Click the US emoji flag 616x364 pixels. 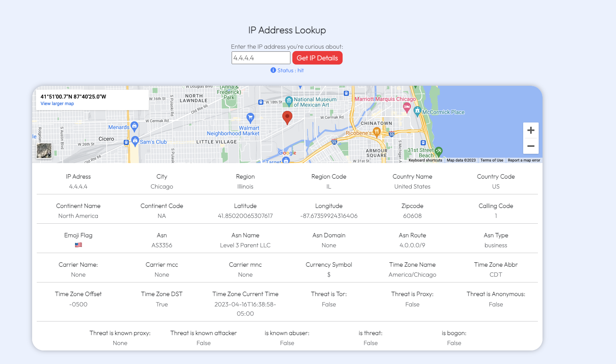pos(78,245)
